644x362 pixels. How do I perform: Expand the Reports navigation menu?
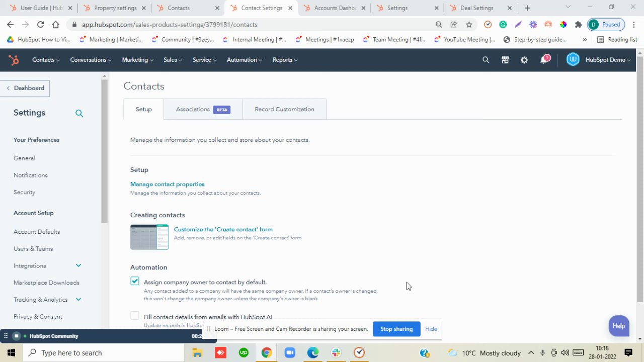point(285,60)
